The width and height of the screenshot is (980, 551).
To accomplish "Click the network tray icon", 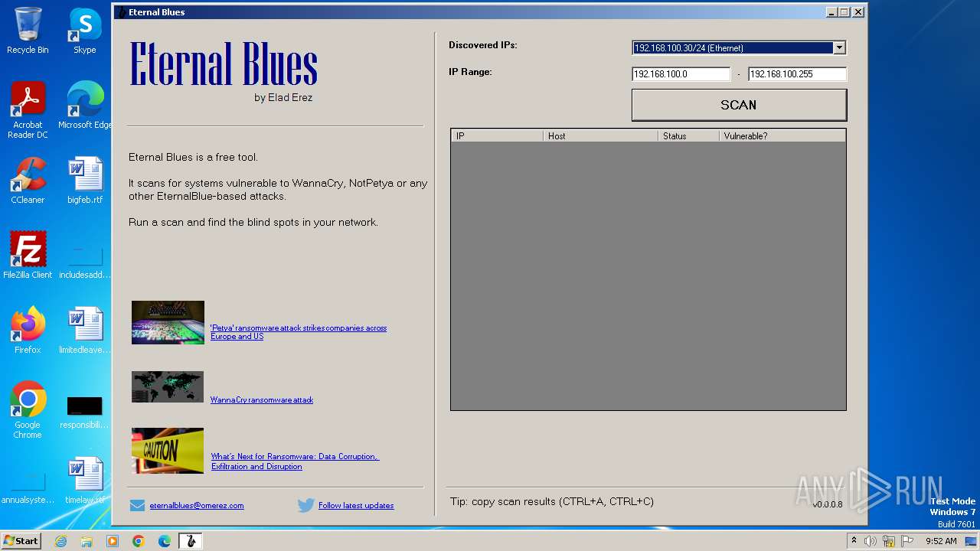I will point(889,541).
